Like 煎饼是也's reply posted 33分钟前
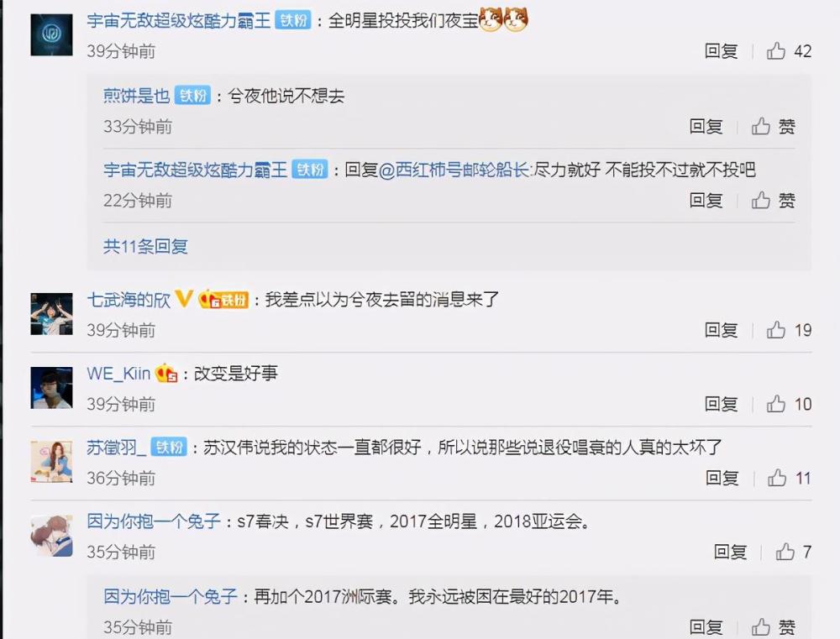Image resolution: width=840 pixels, height=639 pixels. (x=761, y=127)
